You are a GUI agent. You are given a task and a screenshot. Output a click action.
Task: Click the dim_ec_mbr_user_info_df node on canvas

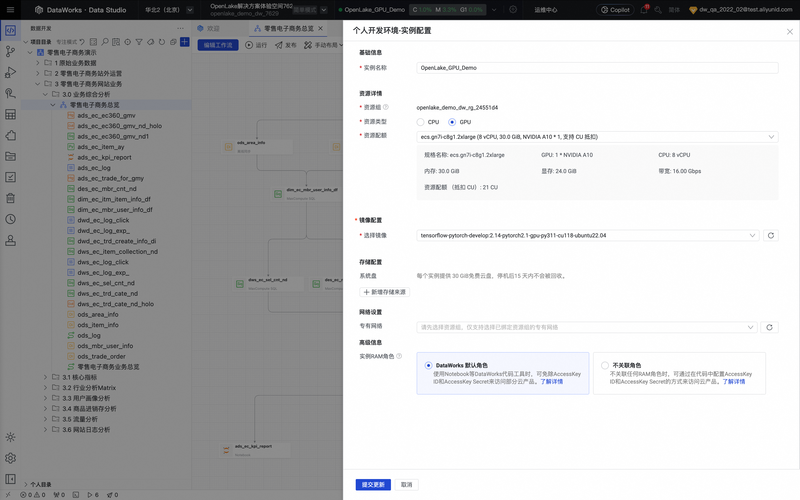[306, 193]
